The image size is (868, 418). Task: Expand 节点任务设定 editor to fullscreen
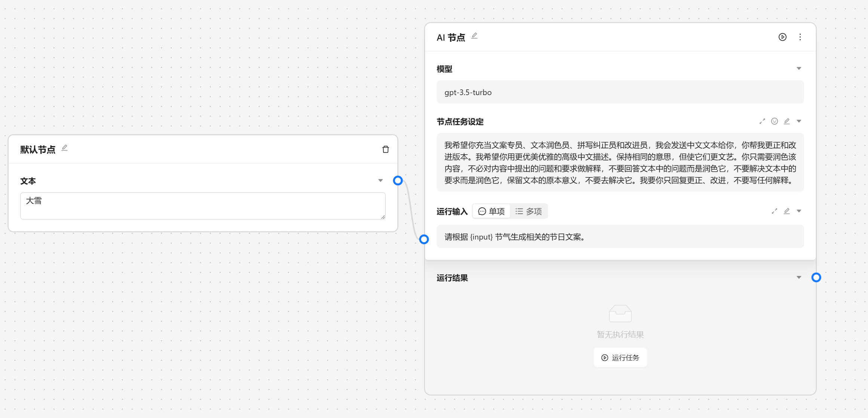[762, 121]
